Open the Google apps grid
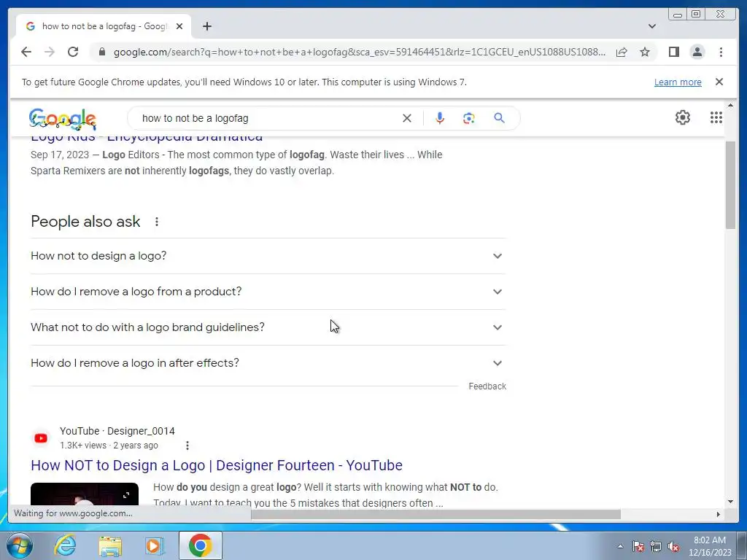Image resolution: width=747 pixels, height=560 pixels. [716, 117]
